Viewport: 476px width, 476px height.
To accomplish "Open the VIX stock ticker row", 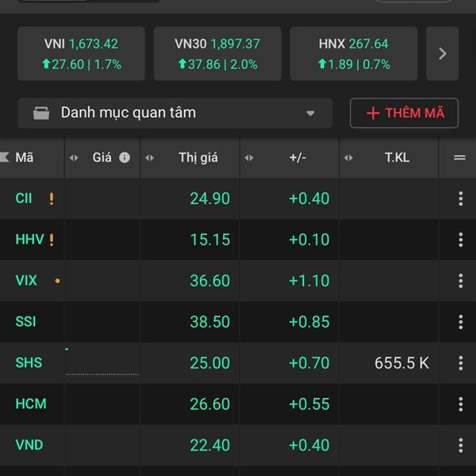I will click(x=26, y=281).
